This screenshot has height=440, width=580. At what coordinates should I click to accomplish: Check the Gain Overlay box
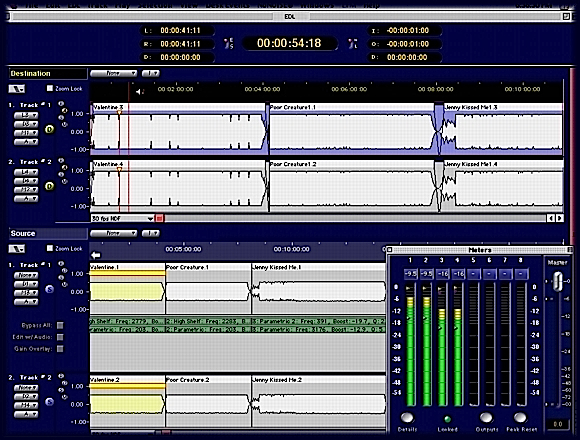click(60, 348)
